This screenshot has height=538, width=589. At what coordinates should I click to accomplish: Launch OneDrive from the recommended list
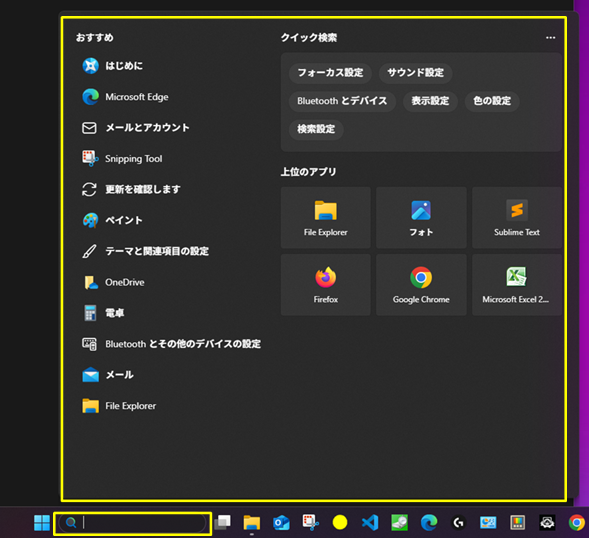coord(113,282)
